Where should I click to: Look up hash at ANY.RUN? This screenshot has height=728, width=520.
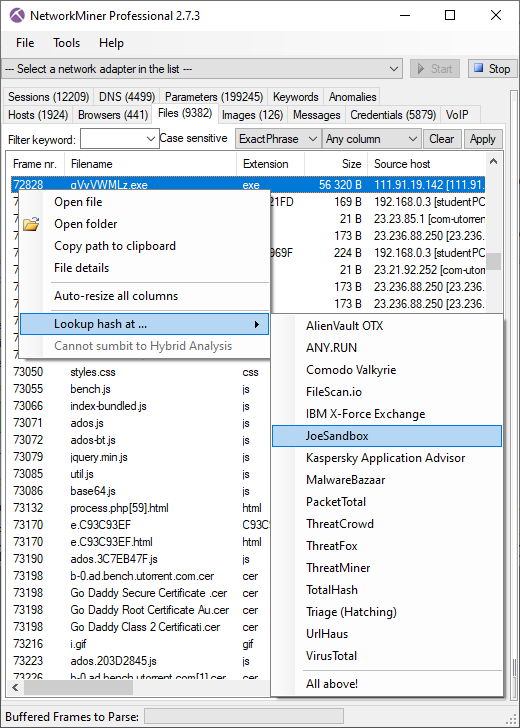click(x=387, y=348)
